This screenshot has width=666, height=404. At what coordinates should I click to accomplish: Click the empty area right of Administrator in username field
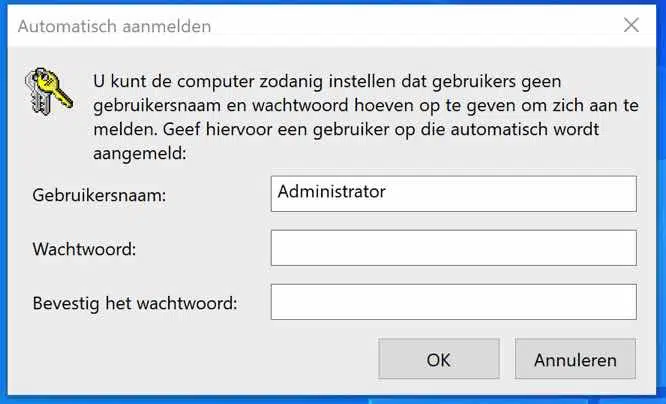pos(510,194)
